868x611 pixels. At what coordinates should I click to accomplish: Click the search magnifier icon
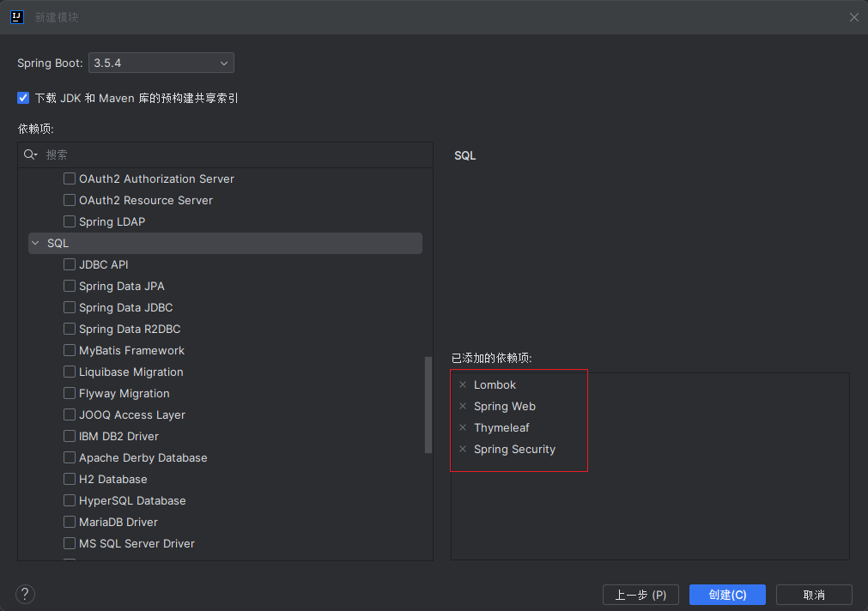coord(30,155)
